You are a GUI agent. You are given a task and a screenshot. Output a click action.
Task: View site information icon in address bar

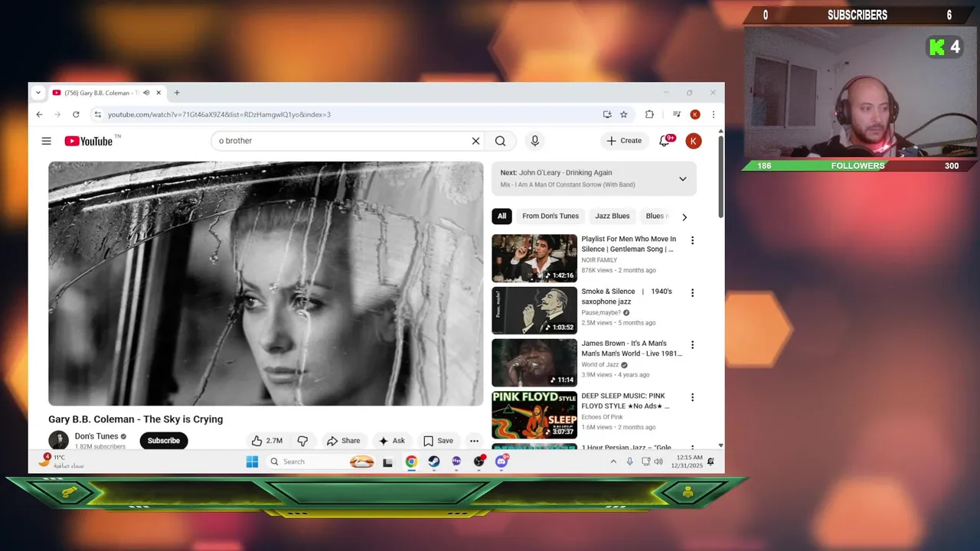click(x=97, y=115)
